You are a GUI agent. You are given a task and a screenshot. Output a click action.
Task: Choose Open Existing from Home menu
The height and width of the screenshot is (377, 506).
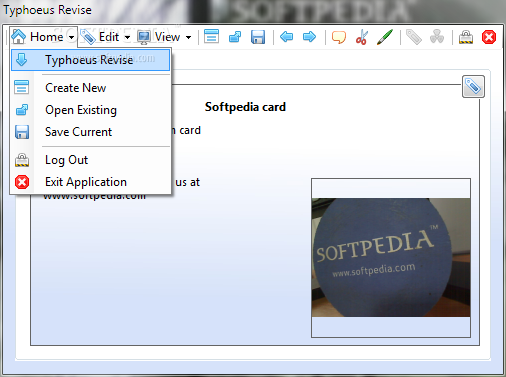click(90, 110)
